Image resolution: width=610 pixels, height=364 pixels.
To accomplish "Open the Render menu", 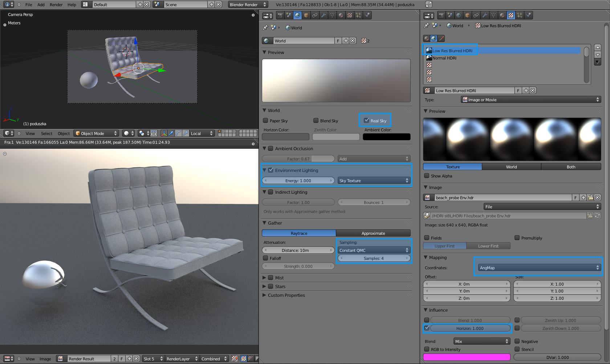I will [x=56, y=5].
